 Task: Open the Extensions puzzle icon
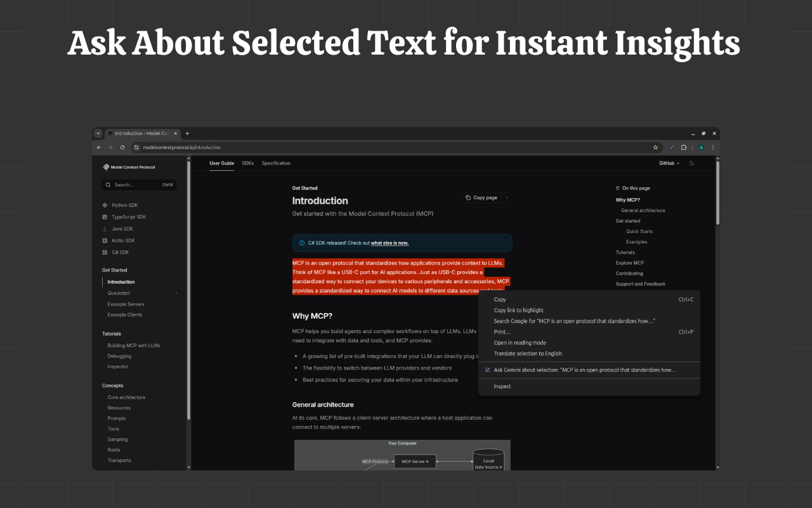(x=684, y=147)
